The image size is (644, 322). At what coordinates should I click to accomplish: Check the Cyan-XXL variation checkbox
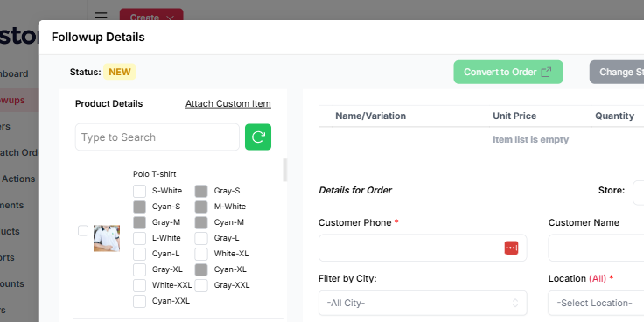pos(140,301)
